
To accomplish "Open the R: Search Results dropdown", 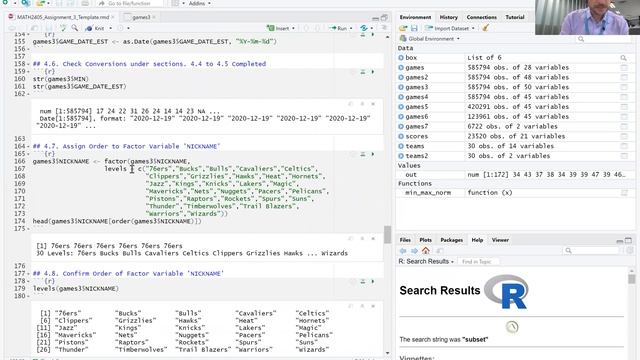I will 426,261.
